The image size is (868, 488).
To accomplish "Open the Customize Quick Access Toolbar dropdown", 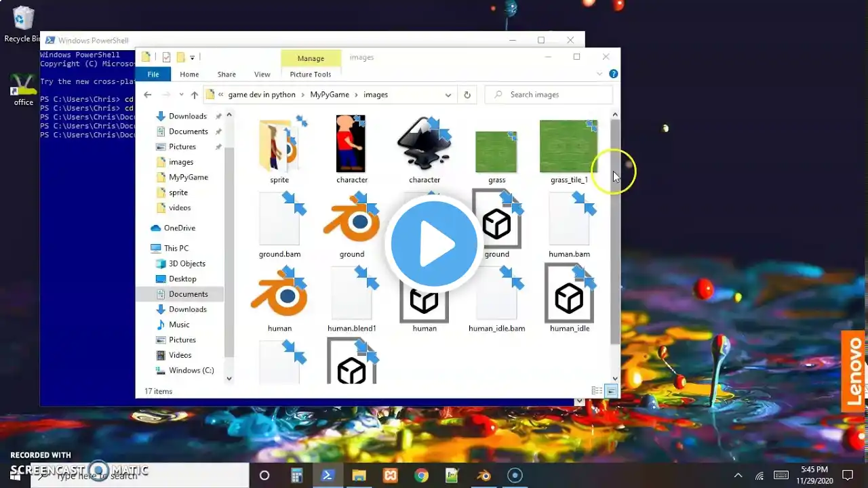I will pos(193,58).
